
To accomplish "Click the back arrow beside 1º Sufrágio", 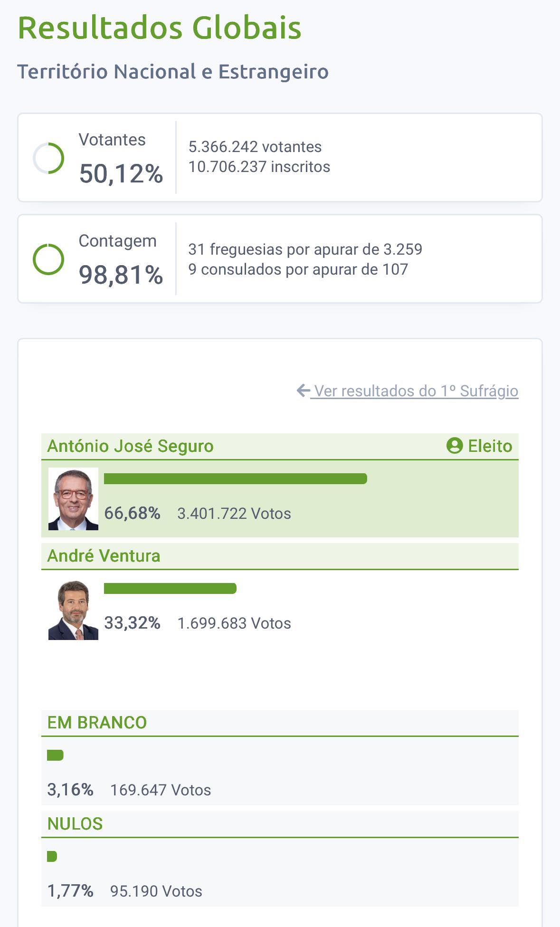I will click(x=303, y=391).
